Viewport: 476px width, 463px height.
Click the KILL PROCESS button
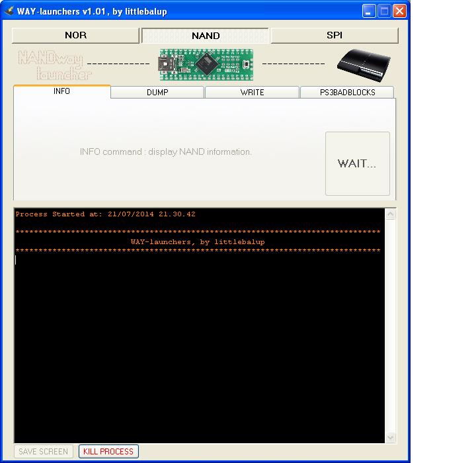click(x=108, y=452)
